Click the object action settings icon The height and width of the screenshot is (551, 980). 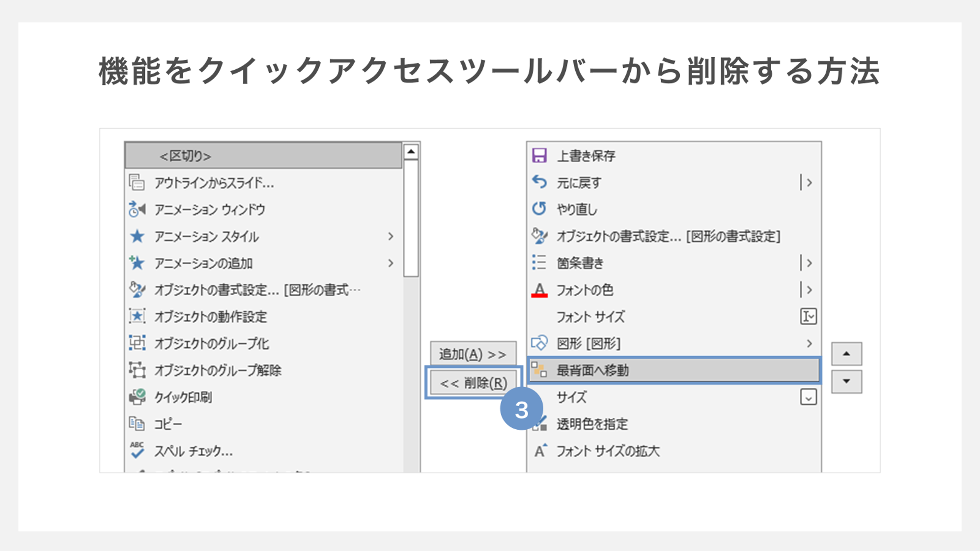tap(137, 316)
